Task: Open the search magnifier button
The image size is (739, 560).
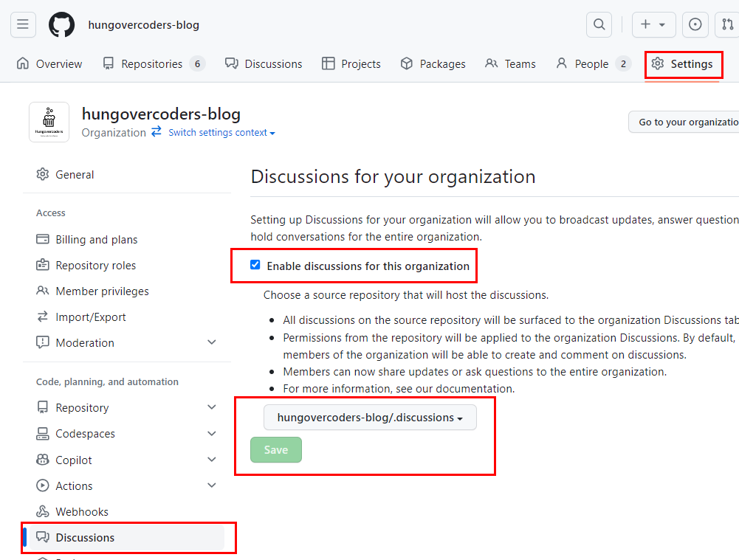Action: (599, 24)
